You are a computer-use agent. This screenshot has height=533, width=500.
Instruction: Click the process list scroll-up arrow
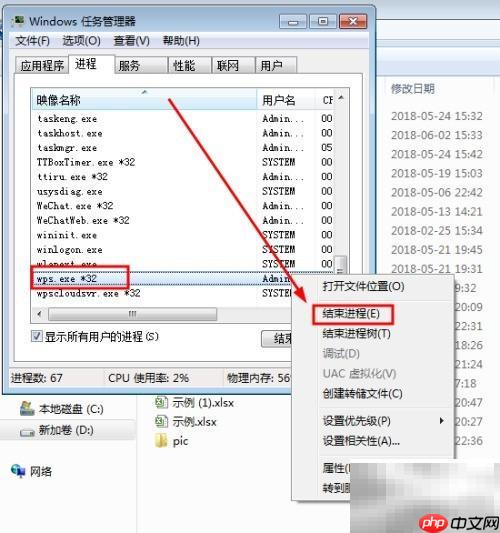tap(341, 99)
